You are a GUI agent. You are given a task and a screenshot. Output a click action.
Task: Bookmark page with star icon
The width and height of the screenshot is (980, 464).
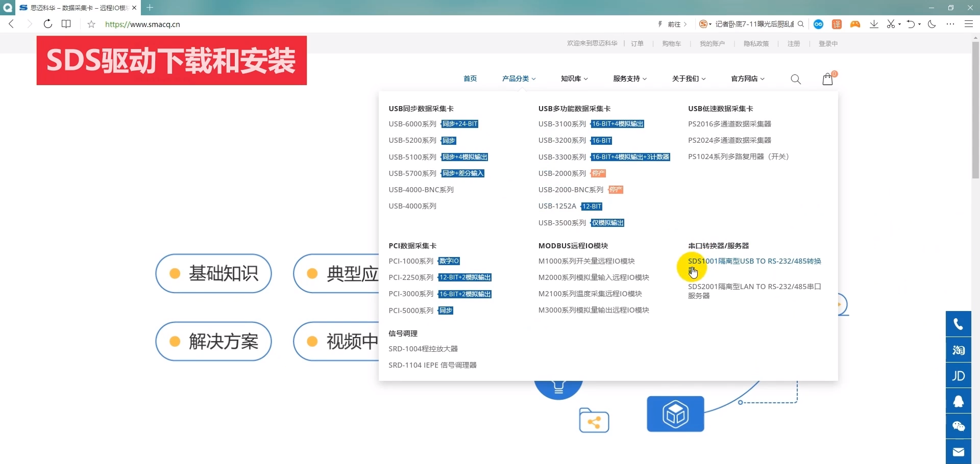pos(91,24)
